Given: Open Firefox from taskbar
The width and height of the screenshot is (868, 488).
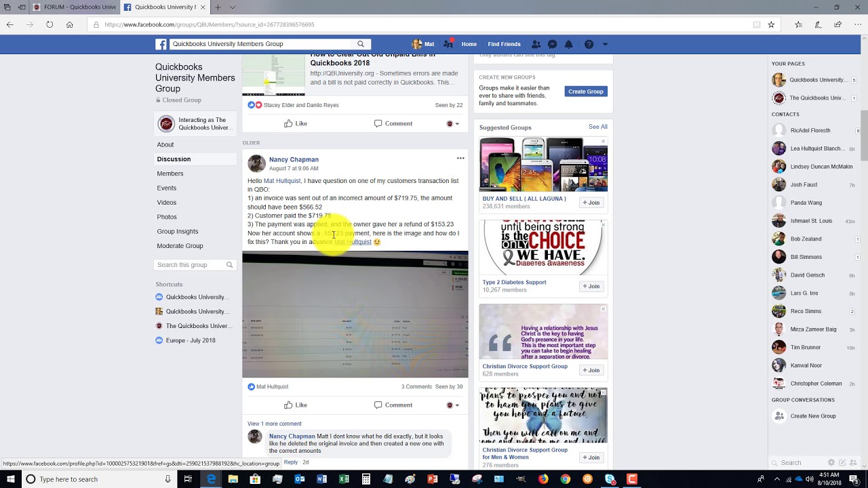Looking at the screenshot, I should pyautogui.click(x=543, y=479).
